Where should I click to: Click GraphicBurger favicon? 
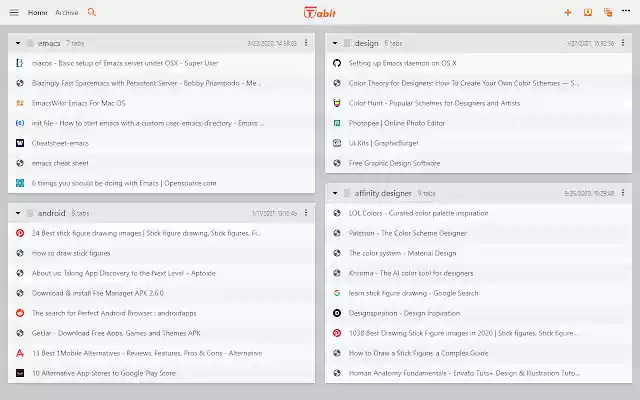tap(337, 143)
